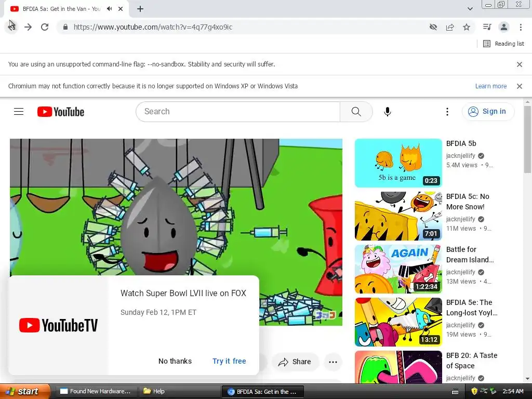Bookmark this page with the star icon
The width and height of the screenshot is (532, 399).
click(467, 27)
